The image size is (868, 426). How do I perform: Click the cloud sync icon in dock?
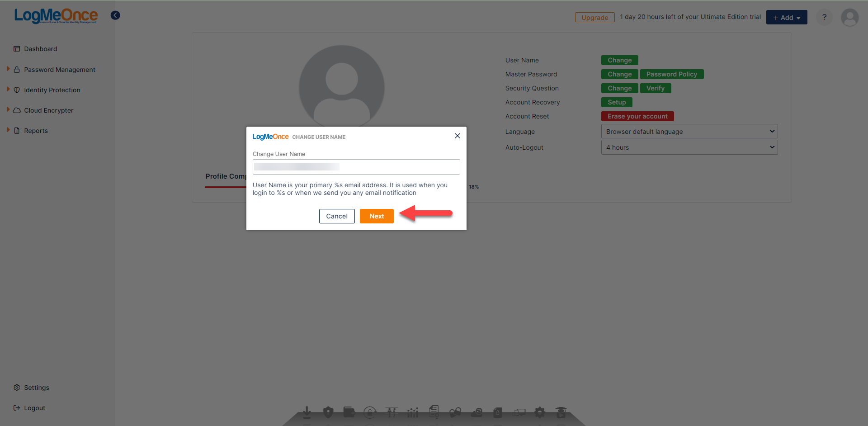(x=476, y=412)
